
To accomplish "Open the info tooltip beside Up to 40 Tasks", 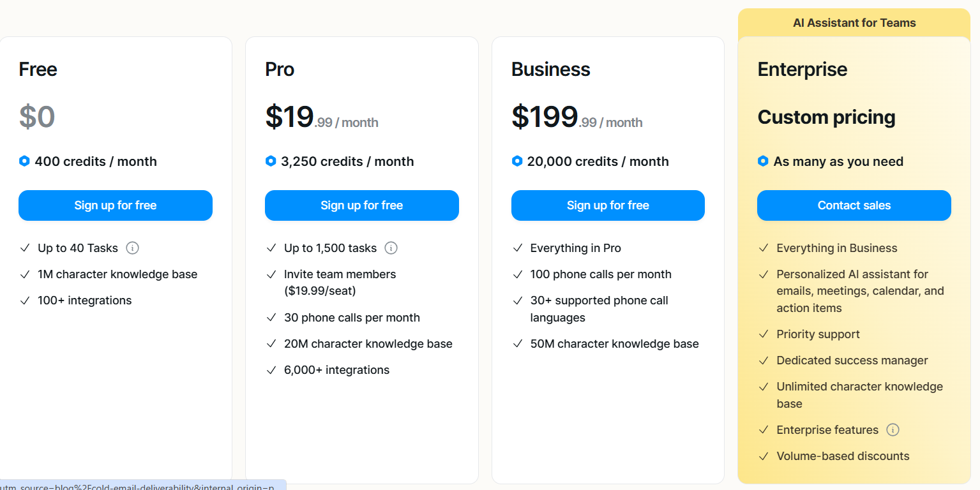I will point(132,248).
